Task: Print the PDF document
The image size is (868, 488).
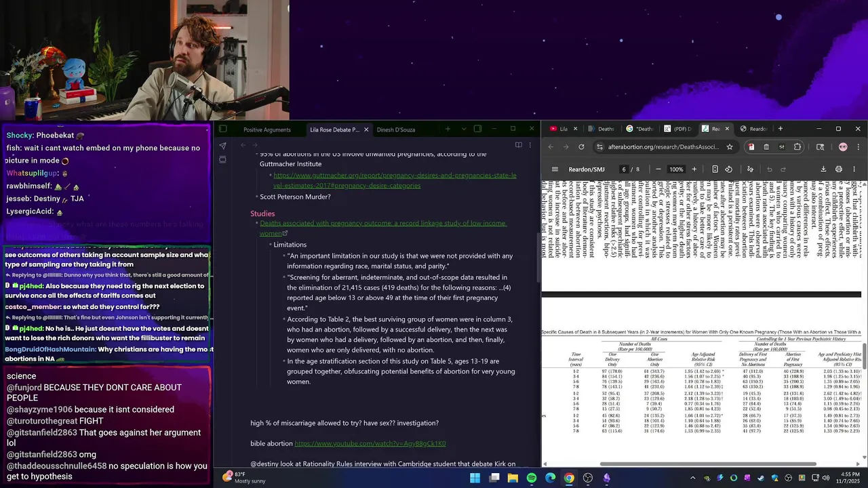Action: (x=839, y=169)
